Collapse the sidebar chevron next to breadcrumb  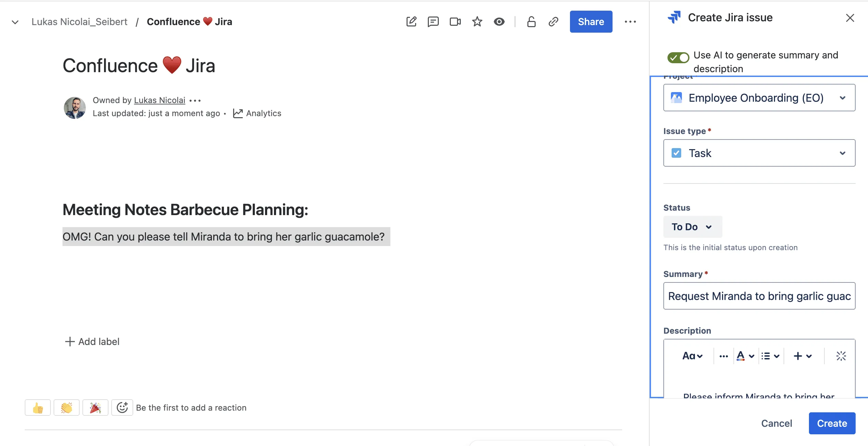click(x=15, y=22)
